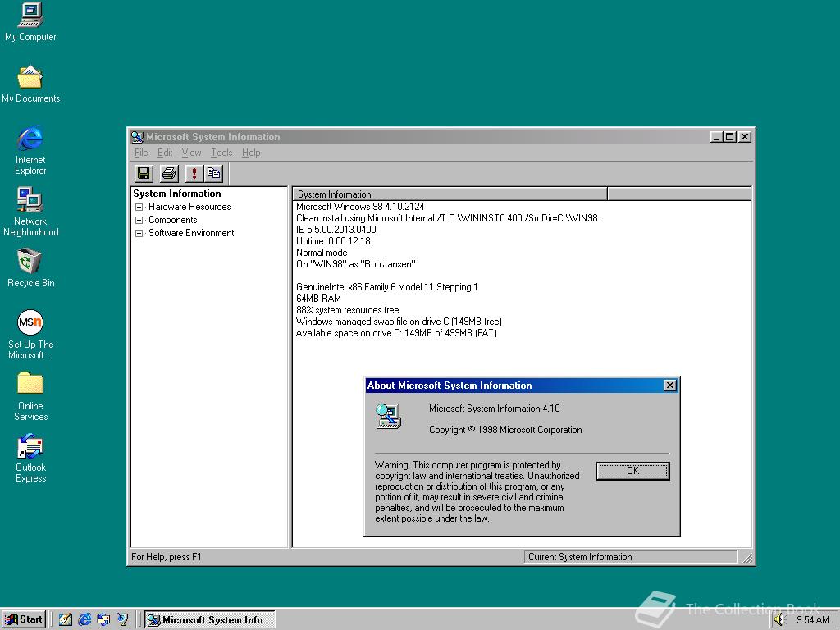Select the Online Services folder icon

coord(30,397)
